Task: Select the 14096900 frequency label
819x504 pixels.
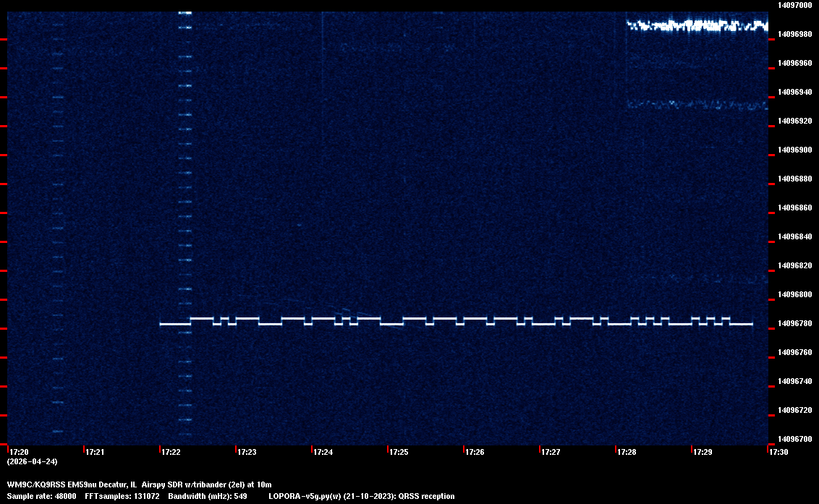Action: pyautogui.click(x=794, y=150)
